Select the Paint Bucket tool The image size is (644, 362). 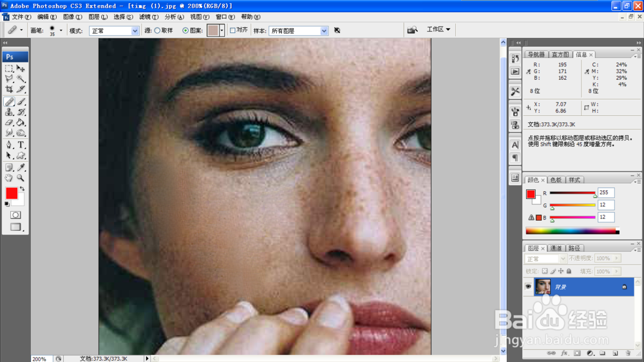point(21,122)
